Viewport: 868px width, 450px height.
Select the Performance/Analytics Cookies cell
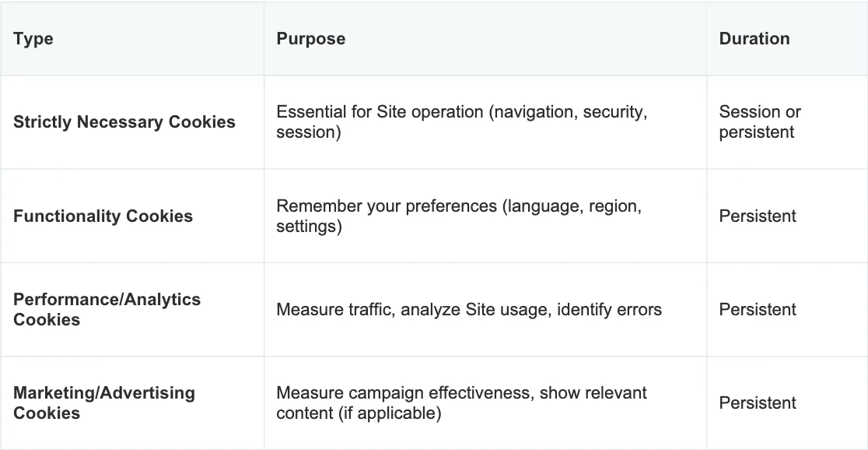click(107, 309)
